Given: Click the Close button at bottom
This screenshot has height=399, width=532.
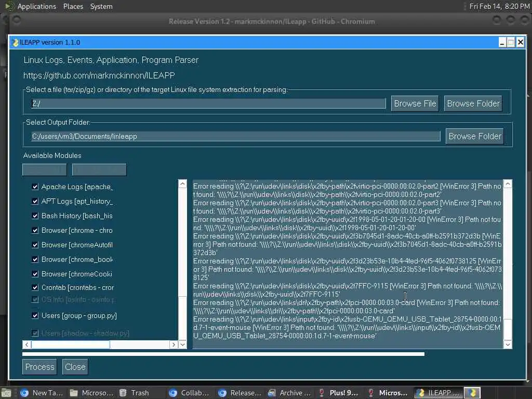Looking at the screenshot, I should (x=75, y=367).
